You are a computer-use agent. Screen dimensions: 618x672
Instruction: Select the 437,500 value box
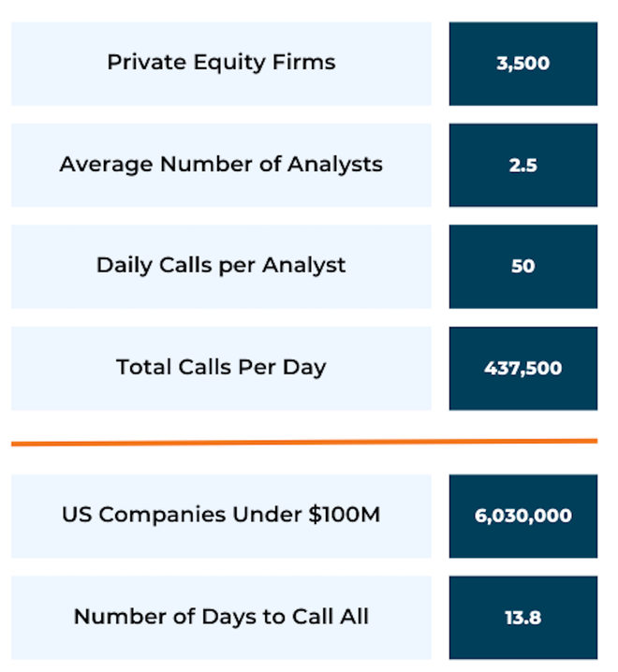click(x=523, y=368)
